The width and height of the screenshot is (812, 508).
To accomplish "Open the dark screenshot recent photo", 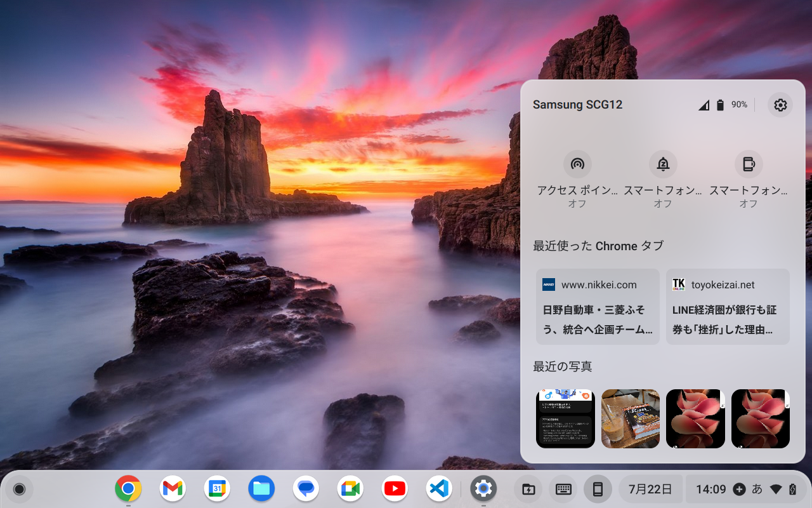I will tap(565, 418).
